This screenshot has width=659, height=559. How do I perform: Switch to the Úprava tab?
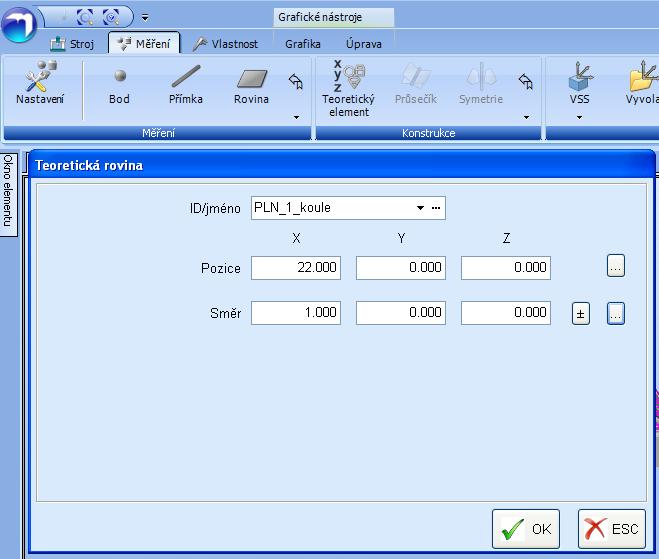point(364,44)
